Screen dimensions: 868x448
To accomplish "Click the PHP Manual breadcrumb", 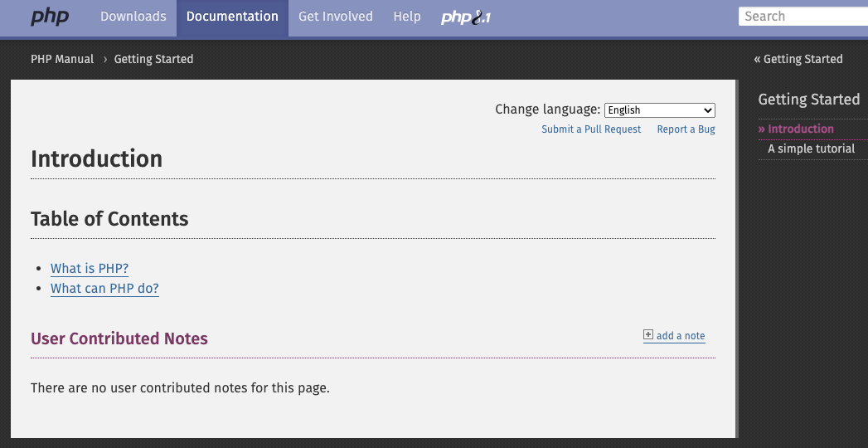I will coord(62,59).
